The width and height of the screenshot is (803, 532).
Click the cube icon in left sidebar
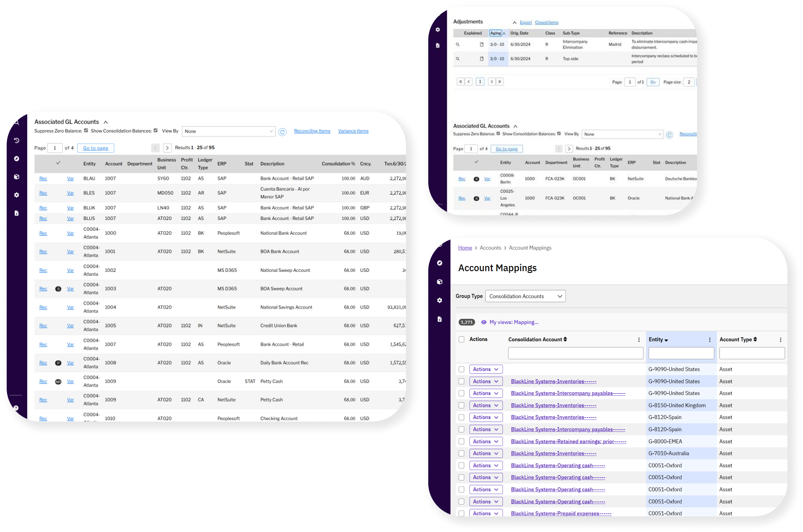[17, 177]
